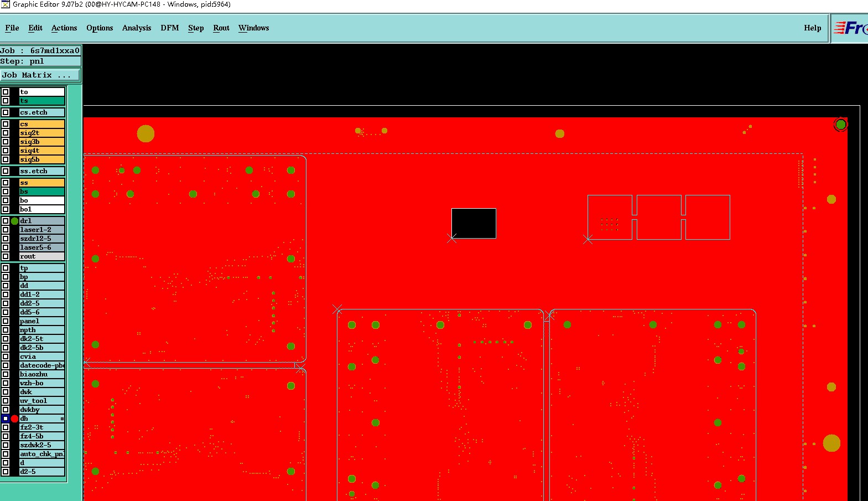868x501 pixels.
Task: Click the Job name 6s7md1xxa0 field
Action: click(40, 50)
